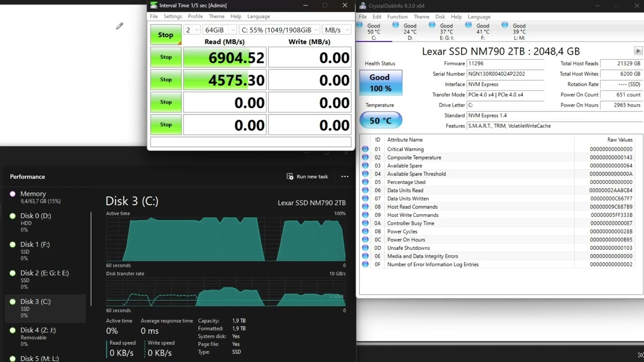Click the Good 100 % health status button
Viewport: 644px width, 362px height.
tap(380, 83)
